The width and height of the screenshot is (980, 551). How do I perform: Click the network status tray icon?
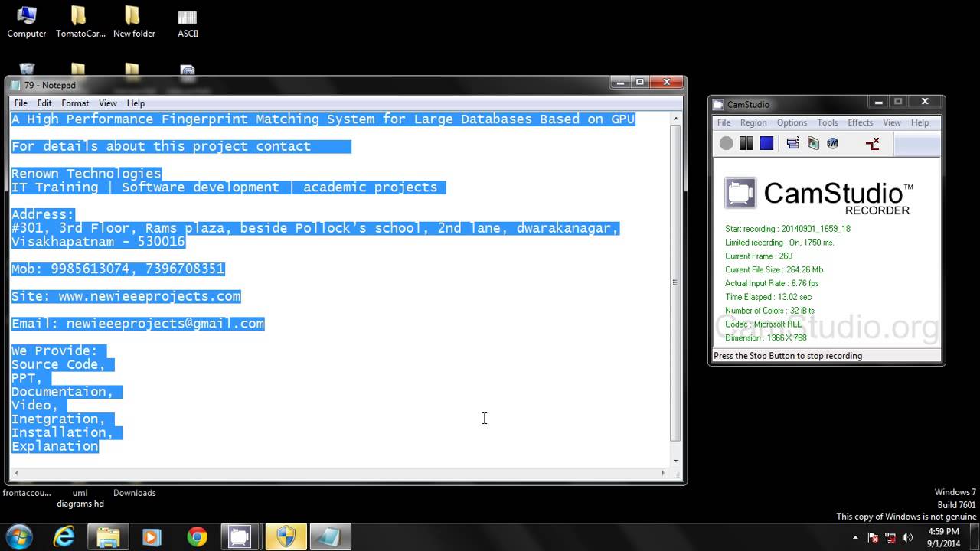point(890,537)
